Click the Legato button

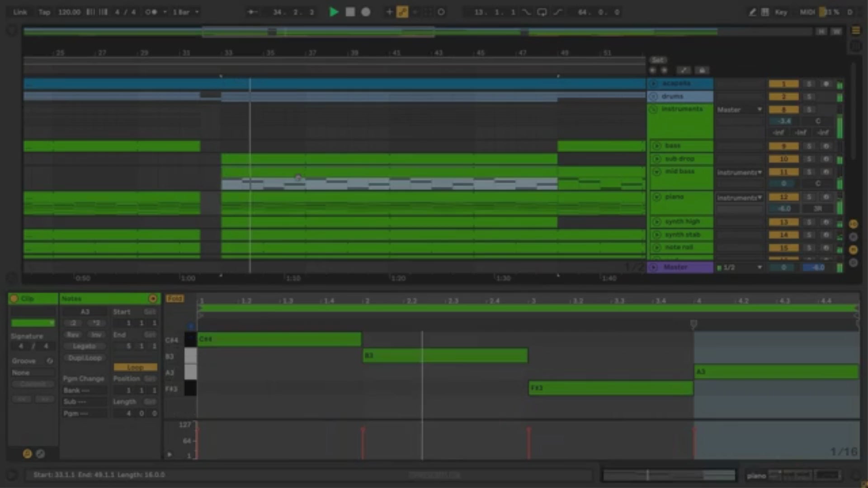(x=84, y=346)
